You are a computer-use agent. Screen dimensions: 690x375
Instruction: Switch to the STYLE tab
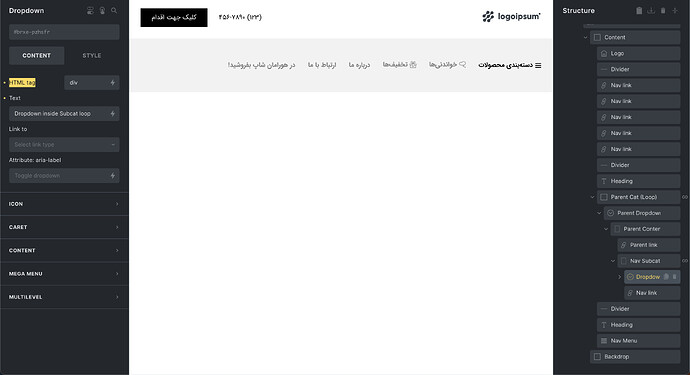click(x=92, y=55)
